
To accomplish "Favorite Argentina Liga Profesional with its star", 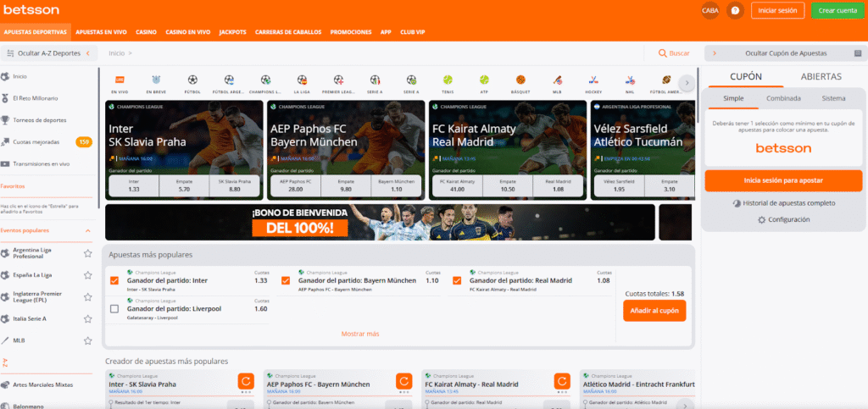I will coord(87,254).
